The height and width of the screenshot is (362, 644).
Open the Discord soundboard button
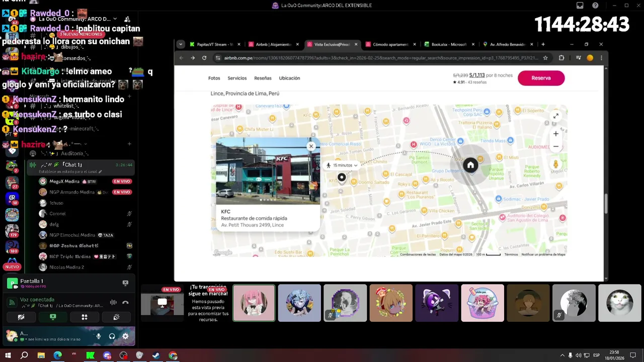point(116,317)
